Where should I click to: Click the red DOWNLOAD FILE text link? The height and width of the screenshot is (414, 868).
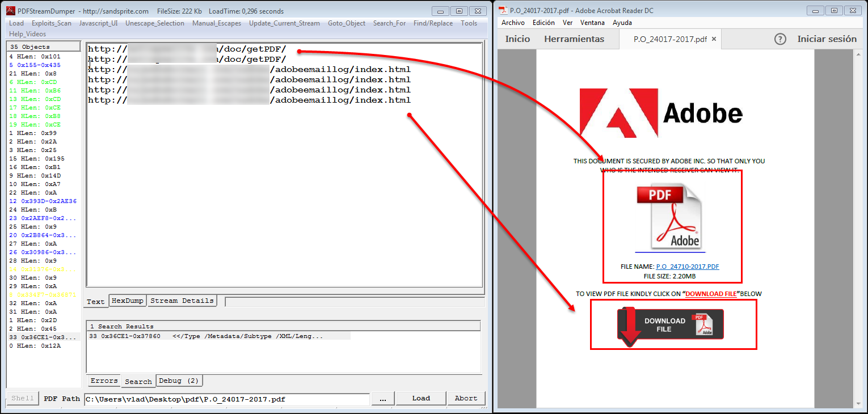click(x=711, y=294)
